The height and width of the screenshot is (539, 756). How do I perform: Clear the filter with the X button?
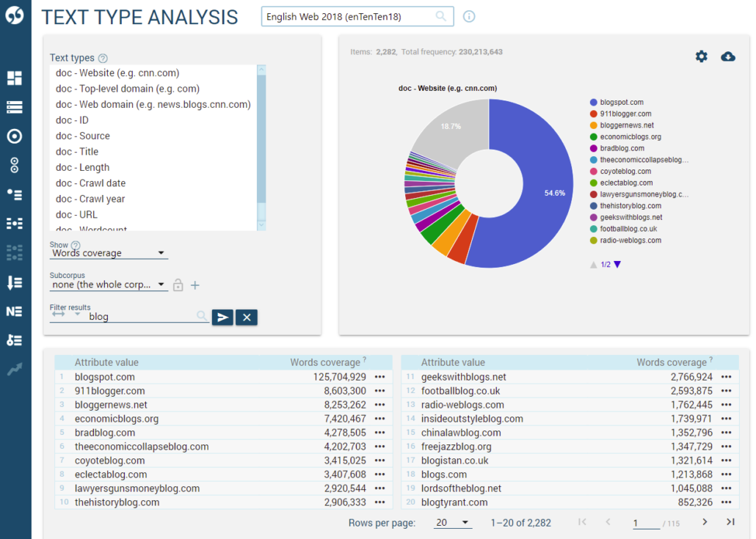[247, 317]
